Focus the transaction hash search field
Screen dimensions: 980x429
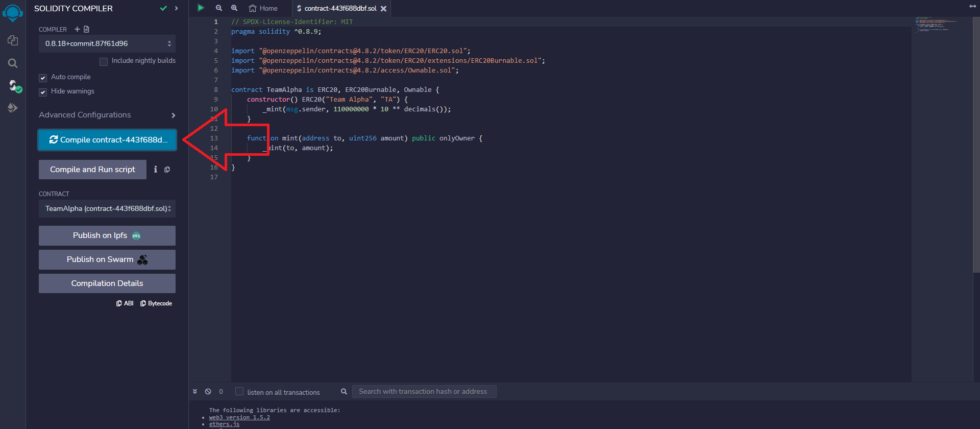(x=424, y=392)
